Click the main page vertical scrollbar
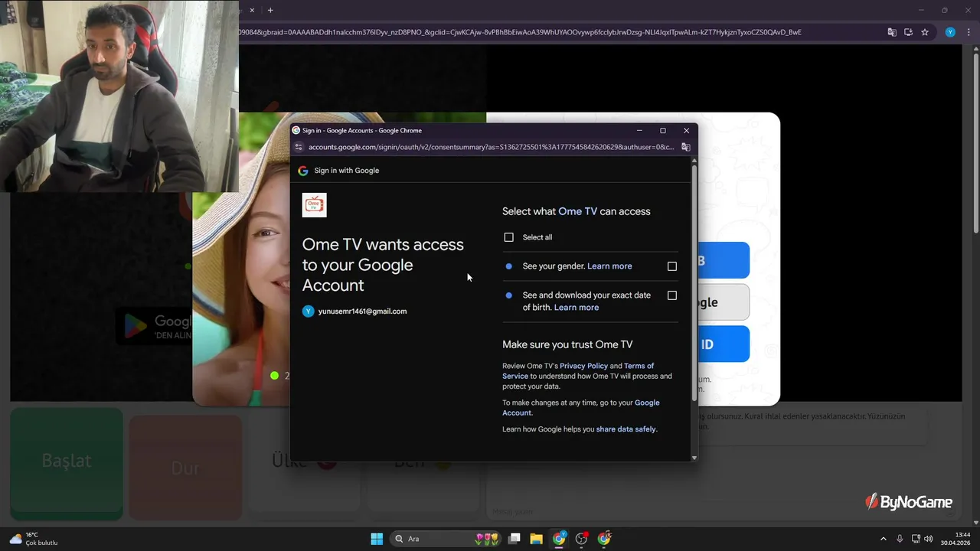Screen dimensions: 980x551 click(x=976, y=144)
